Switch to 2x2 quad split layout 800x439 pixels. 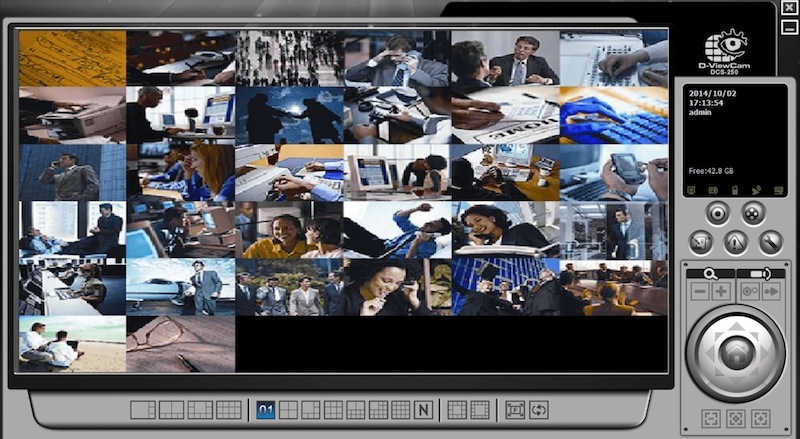[x=288, y=409]
